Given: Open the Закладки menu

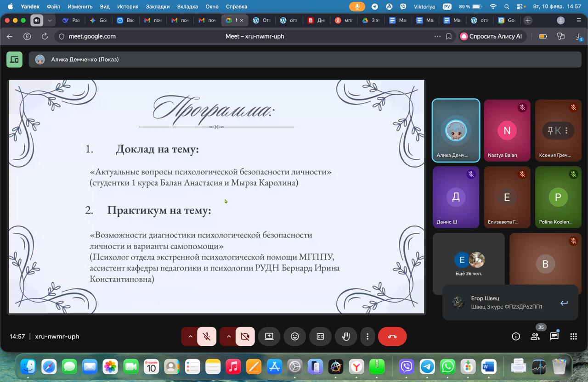Looking at the screenshot, I should click(x=158, y=6).
